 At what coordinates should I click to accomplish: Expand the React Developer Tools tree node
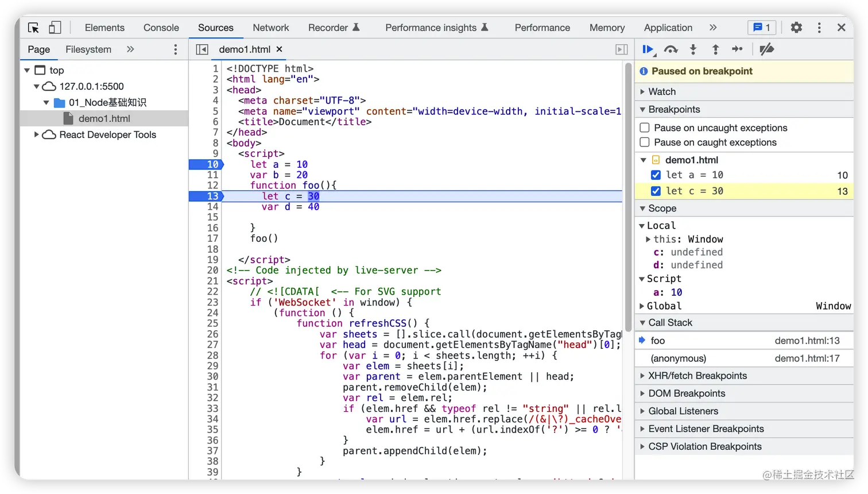click(36, 134)
